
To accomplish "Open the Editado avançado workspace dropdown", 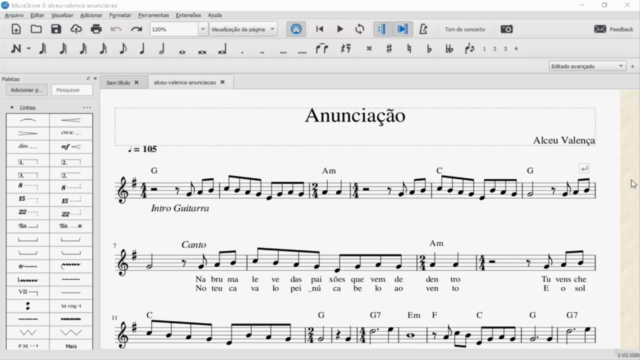I will click(587, 66).
